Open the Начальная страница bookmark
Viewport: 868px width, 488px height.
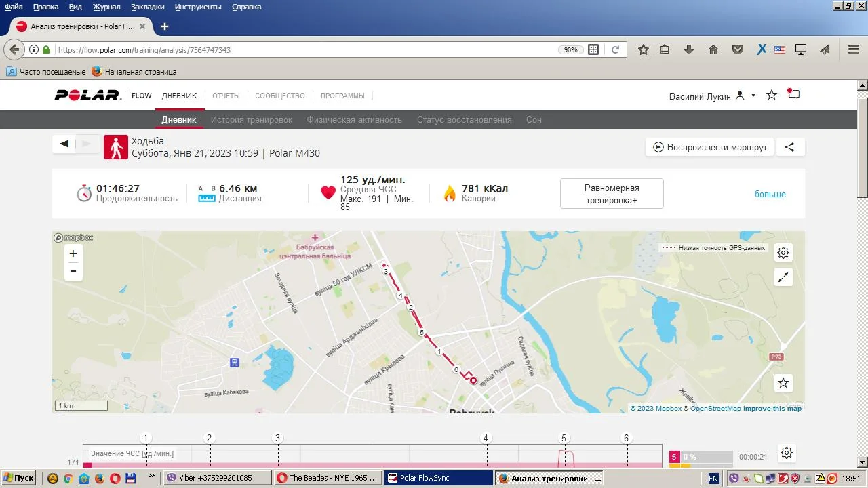point(134,71)
